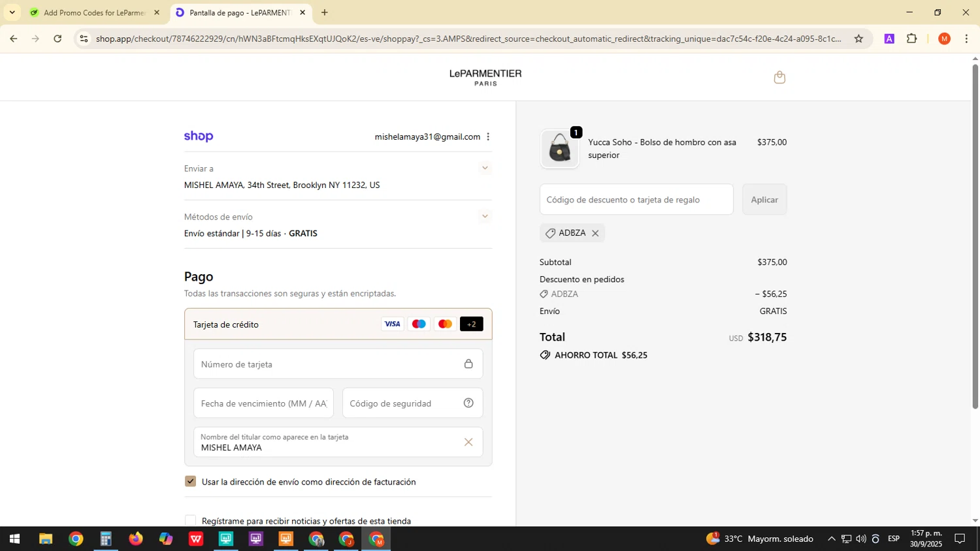The height and width of the screenshot is (551, 980).
Task: Show the +2 additional card types
Action: tap(472, 324)
